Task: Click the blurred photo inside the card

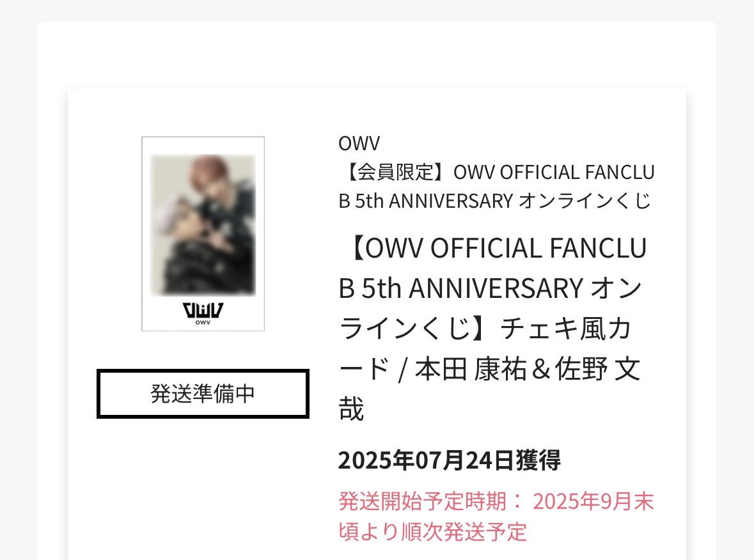Action: pyautogui.click(x=203, y=225)
